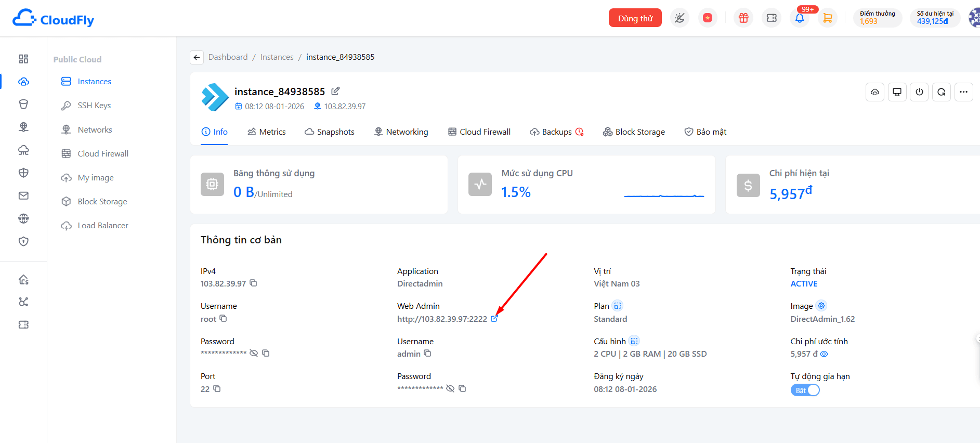
Task: Go to Instances in breadcrumb
Action: [277, 57]
